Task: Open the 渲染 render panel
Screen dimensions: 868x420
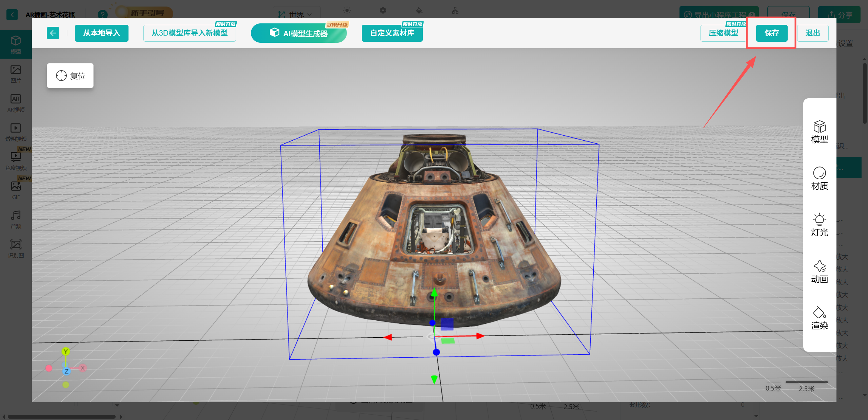Action: (819, 318)
